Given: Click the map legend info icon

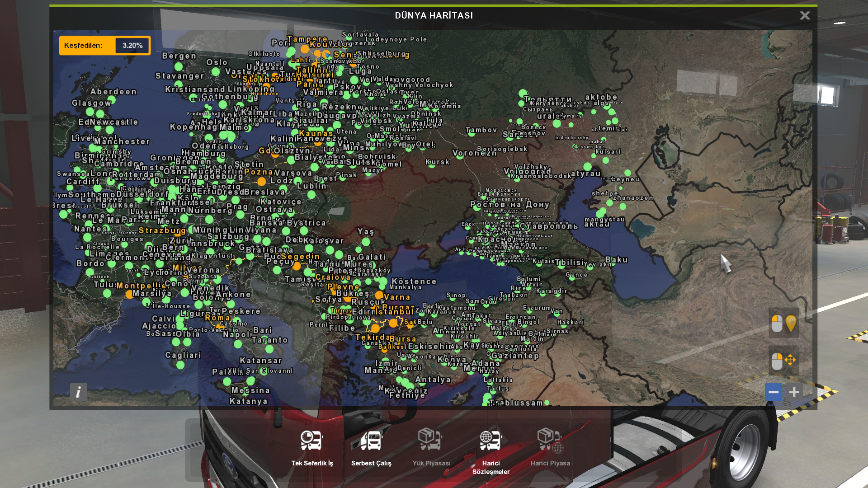Looking at the screenshot, I should (78, 392).
